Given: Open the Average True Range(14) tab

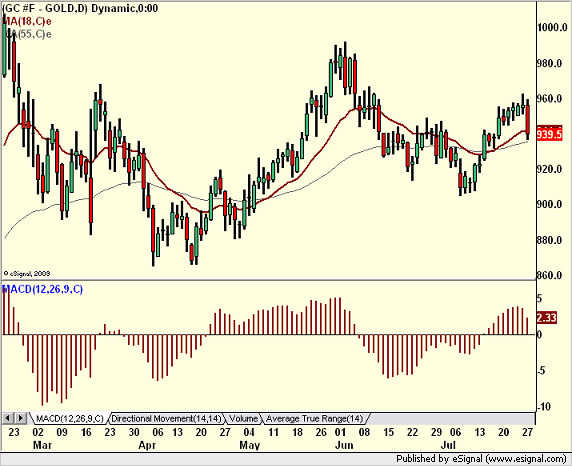Looking at the screenshot, I should click(314, 418).
